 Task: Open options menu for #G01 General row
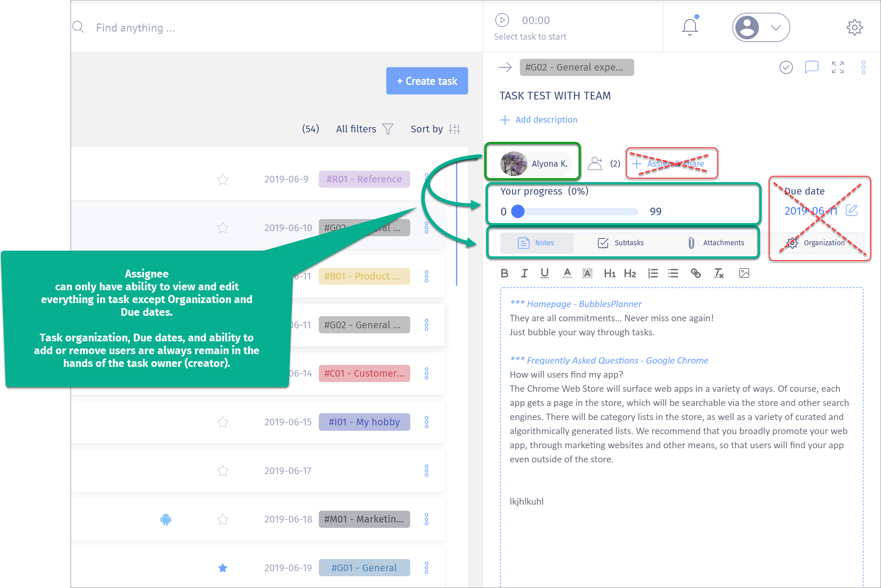[x=427, y=568]
